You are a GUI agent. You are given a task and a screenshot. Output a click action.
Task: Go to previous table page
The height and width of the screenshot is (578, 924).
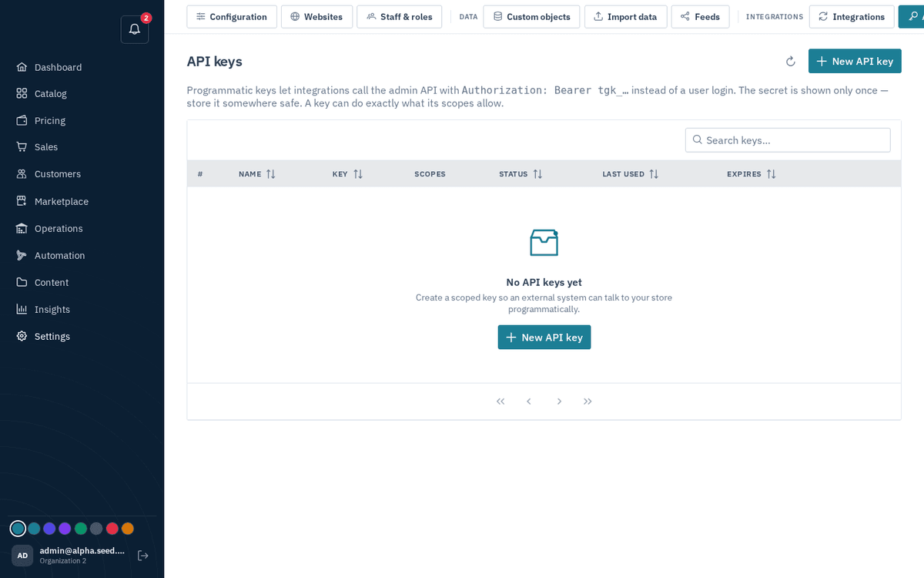[x=529, y=402]
